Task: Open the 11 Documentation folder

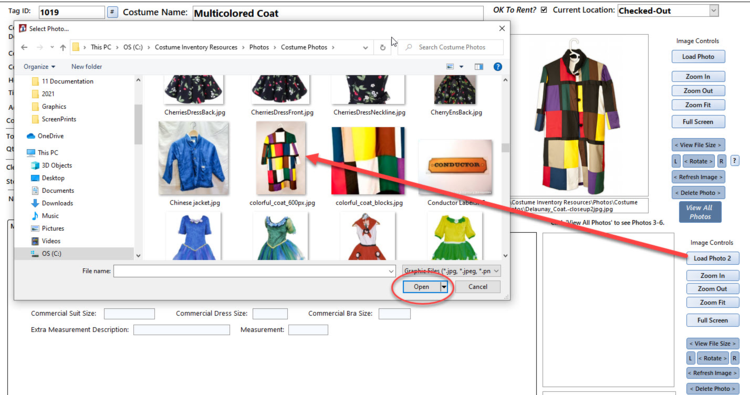Action: (x=62, y=81)
